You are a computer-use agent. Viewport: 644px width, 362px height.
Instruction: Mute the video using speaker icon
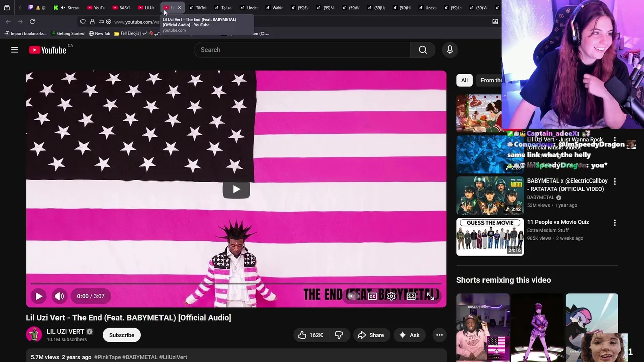pyautogui.click(x=59, y=296)
